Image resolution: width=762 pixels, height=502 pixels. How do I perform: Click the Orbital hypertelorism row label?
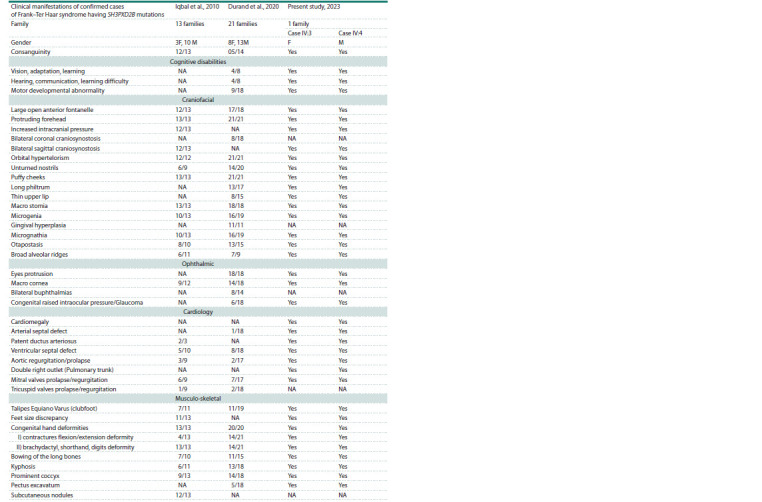pyautogui.click(x=40, y=158)
